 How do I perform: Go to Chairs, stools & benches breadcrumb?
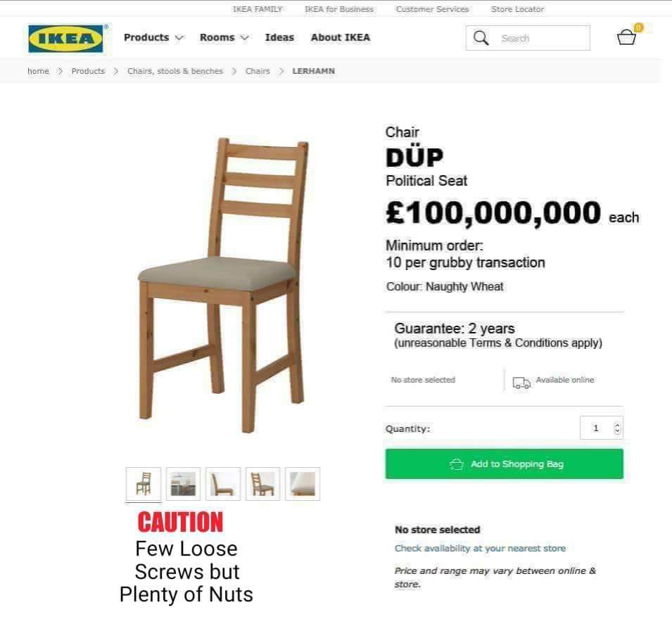(x=175, y=71)
